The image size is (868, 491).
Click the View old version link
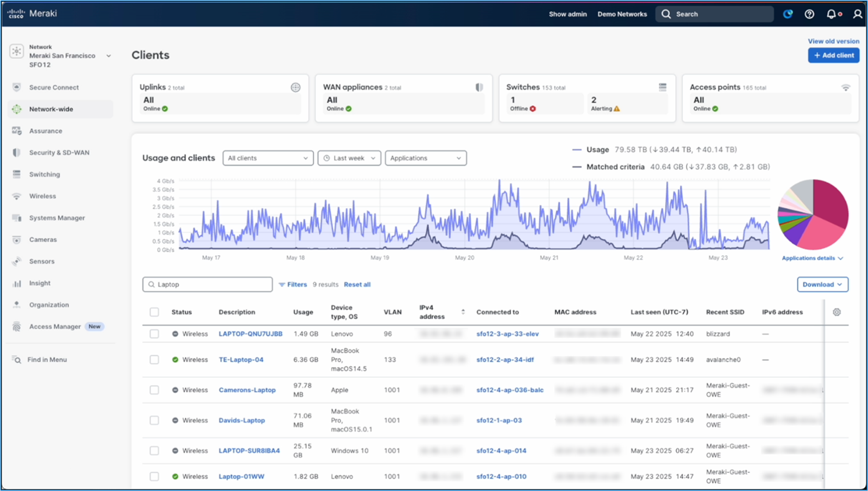[x=833, y=41]
